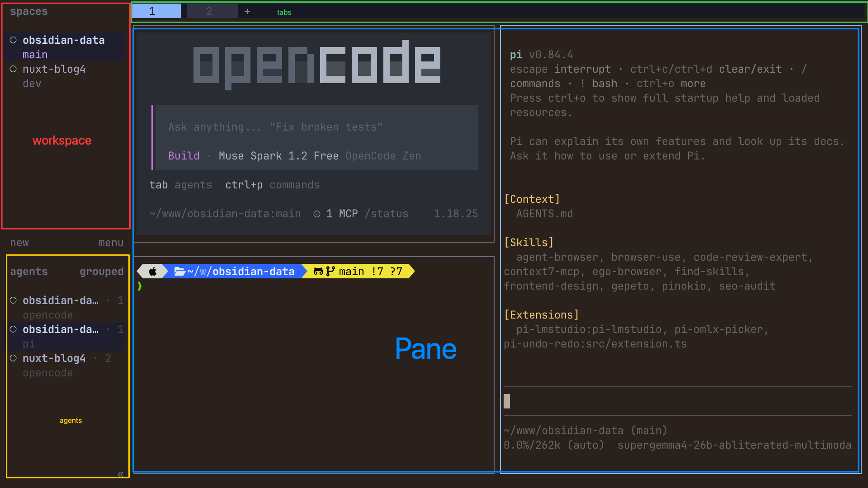Switch to tab 2

[x=212, y=11]
